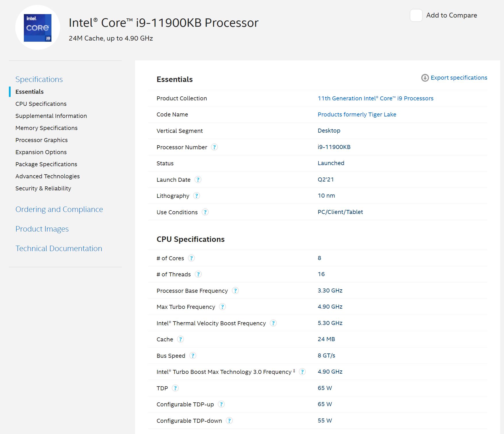Jump to Memory Specifications section
Image resolution: width=504 pixels, height=434 pixels.
(x=47, y=128)
